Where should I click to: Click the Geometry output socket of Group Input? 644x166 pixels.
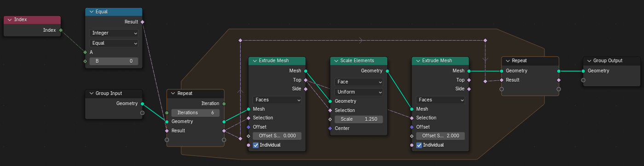pos(142,104)
